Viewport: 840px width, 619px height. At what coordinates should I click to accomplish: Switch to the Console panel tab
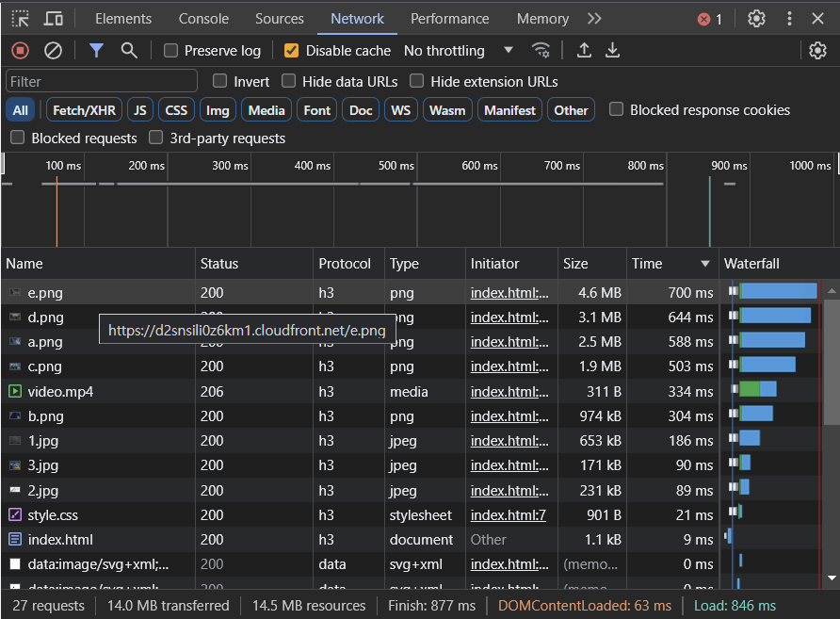click(203, 18)
